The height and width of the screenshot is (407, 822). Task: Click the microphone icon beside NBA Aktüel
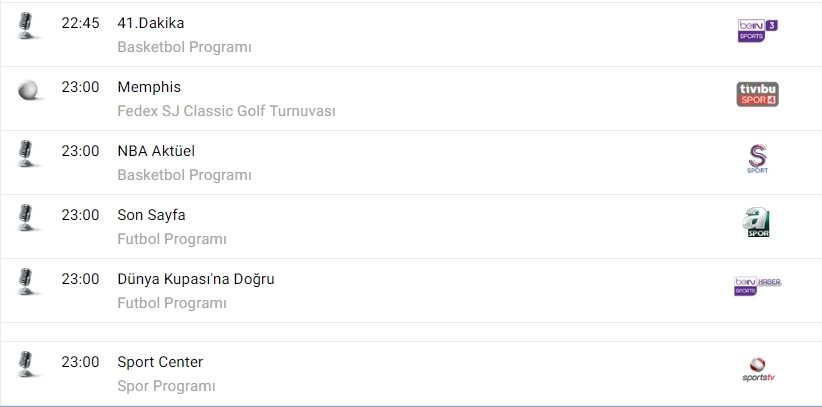coord(27,152)
